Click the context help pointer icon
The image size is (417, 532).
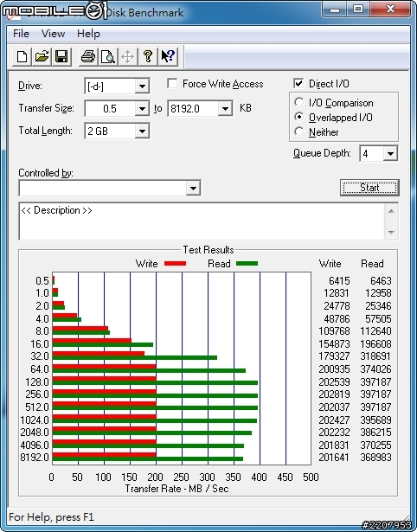(168, 56)
